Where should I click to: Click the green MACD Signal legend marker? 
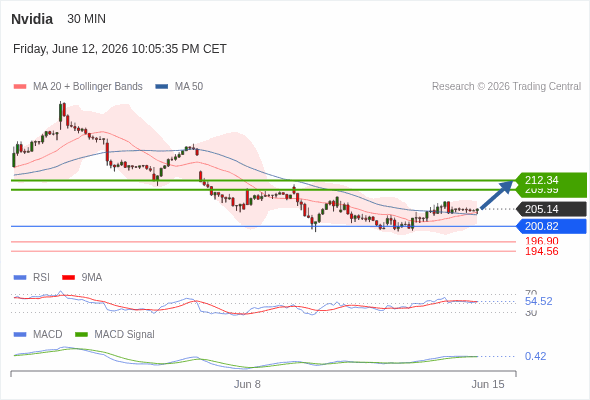click(81, 335)
